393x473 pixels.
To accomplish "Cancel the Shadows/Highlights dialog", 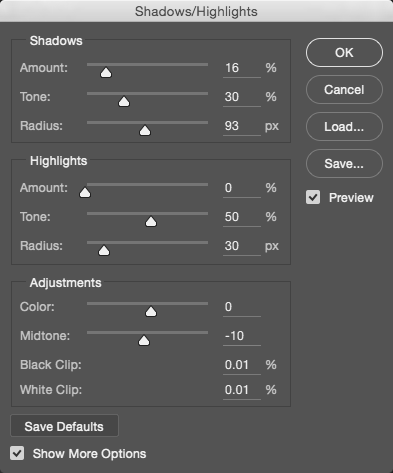I will pos(344,90).
